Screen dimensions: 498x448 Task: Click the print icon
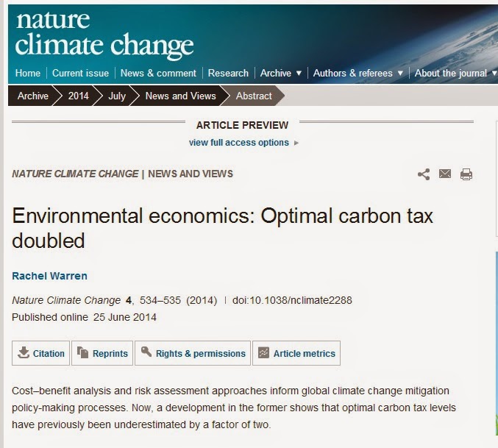point(466,174)
